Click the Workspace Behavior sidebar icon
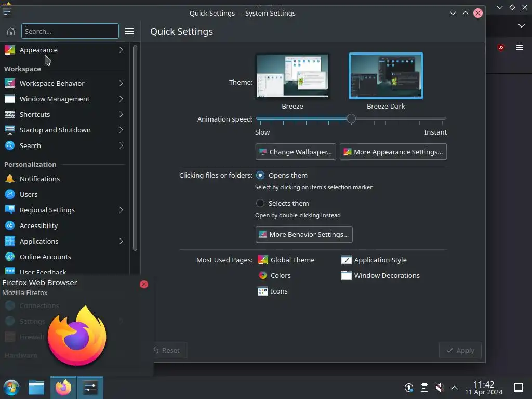 point(9,83)
